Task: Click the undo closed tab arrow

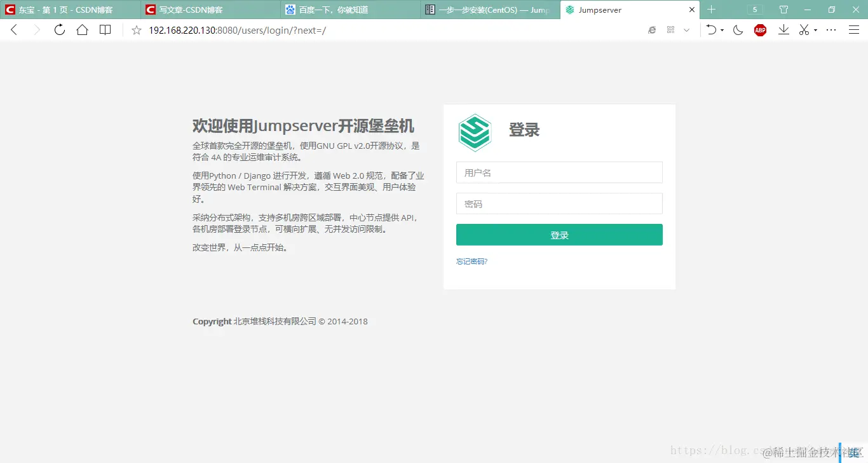Action: (712, 30)
